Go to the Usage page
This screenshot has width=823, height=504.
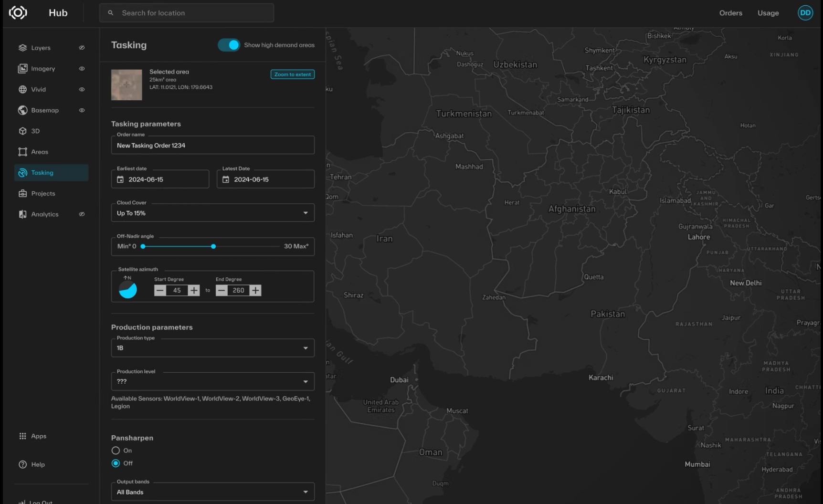[x=768, y=13]
